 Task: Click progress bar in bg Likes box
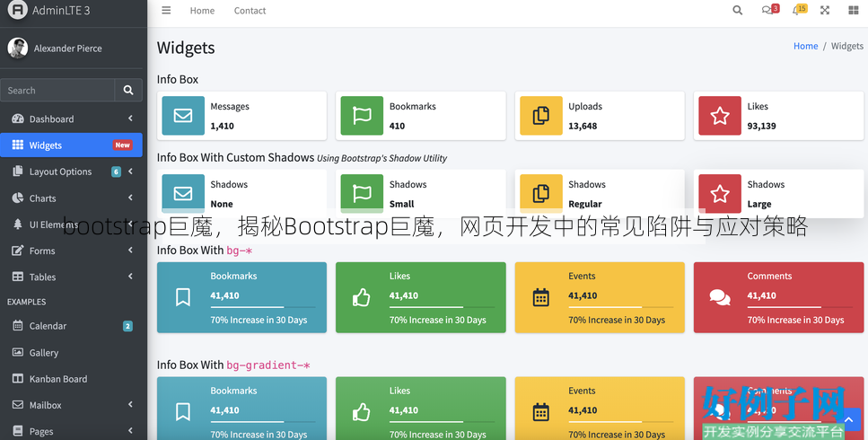tap(442, 307)
